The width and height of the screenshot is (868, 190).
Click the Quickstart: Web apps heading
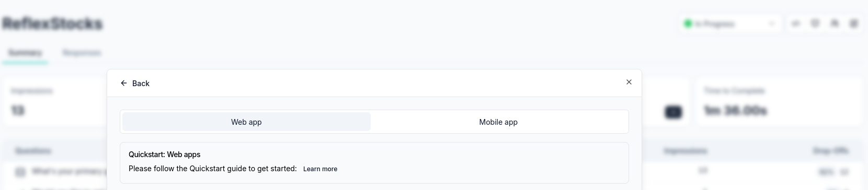click(164, 155)
